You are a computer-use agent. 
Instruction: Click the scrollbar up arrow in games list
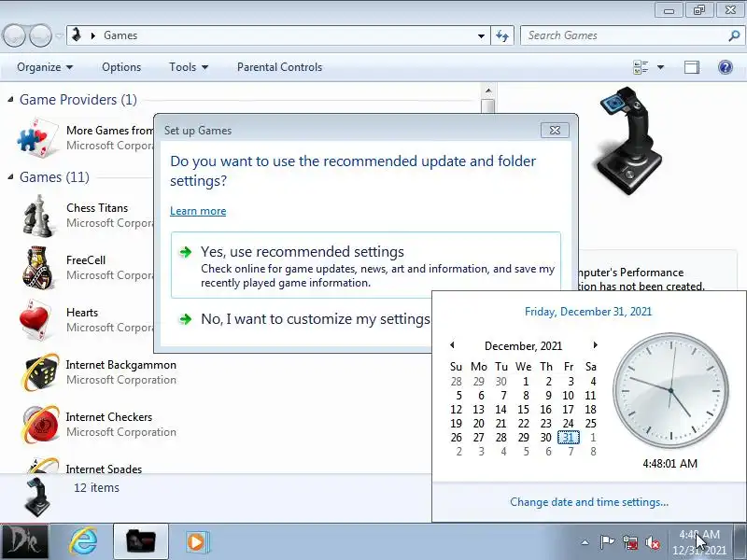(x=488, y=91)
